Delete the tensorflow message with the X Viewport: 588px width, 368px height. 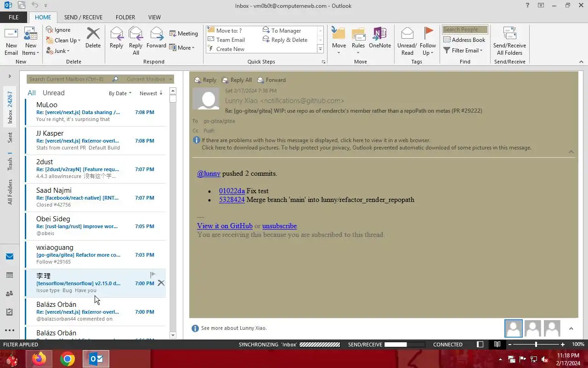[x=161, y=283]
